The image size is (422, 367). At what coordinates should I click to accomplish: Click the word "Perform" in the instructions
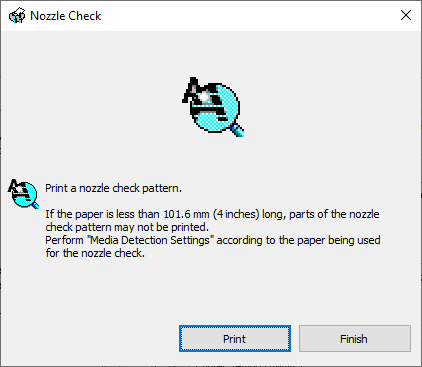64,240
